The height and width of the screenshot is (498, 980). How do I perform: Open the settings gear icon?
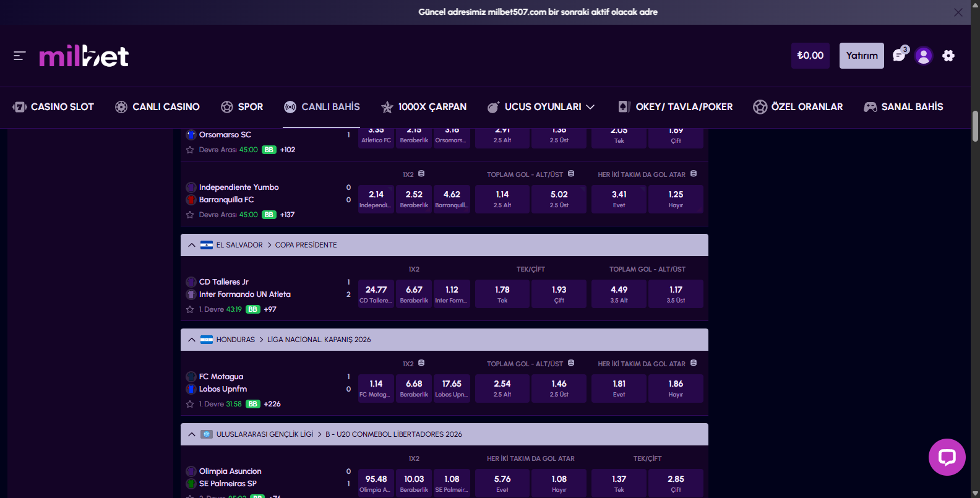(948, 56)
